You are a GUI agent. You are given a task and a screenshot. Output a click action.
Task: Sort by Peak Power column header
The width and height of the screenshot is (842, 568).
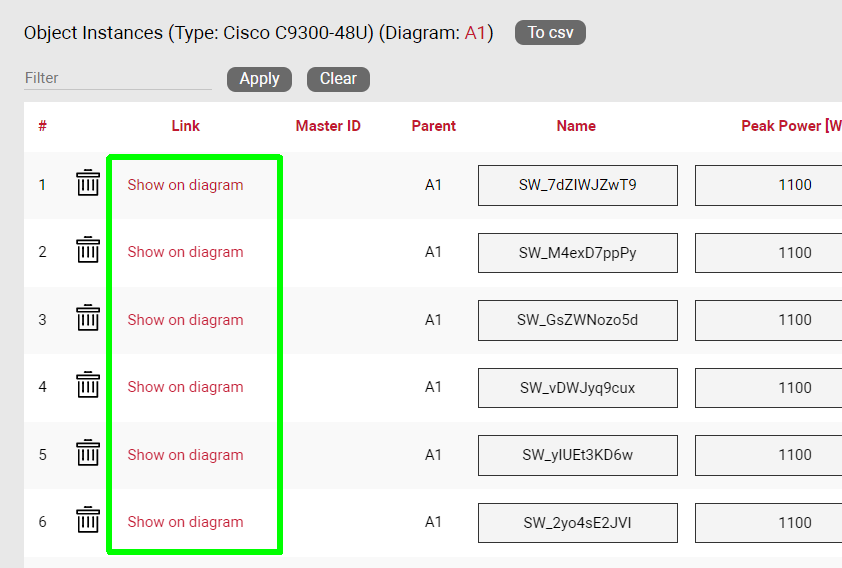click(790, 126)
